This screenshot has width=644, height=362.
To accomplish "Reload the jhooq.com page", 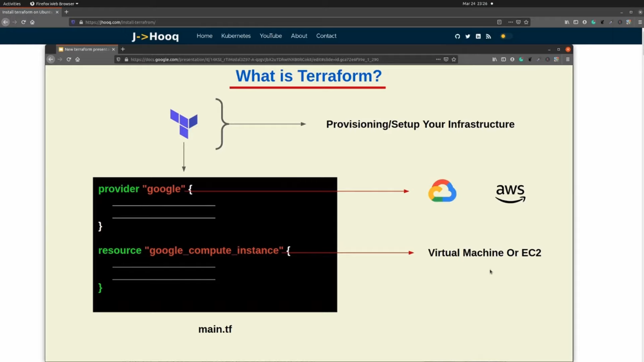I will point(23,22).
